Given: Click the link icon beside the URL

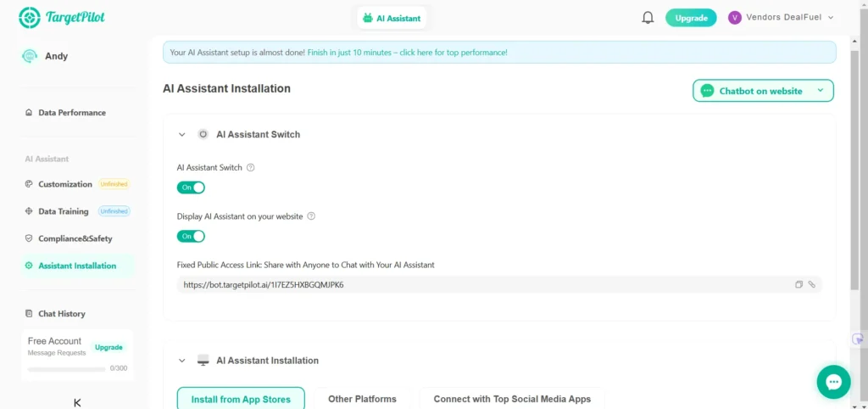Looking at the screenshot, I should tap(811, 284).
